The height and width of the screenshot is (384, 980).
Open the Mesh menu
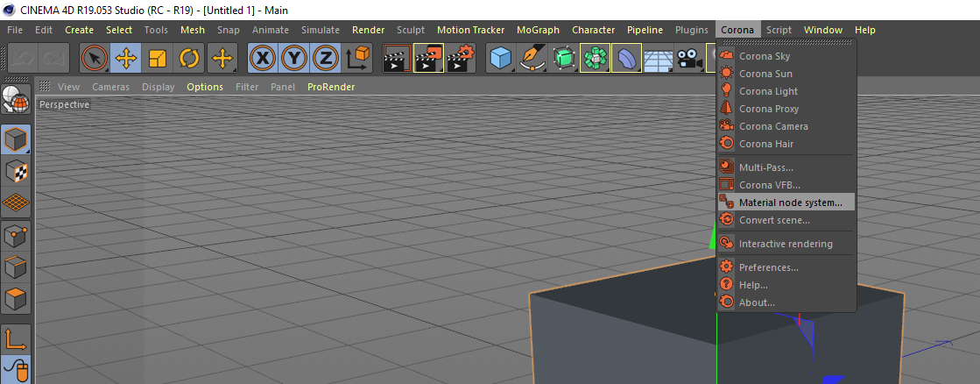point(193,30)
